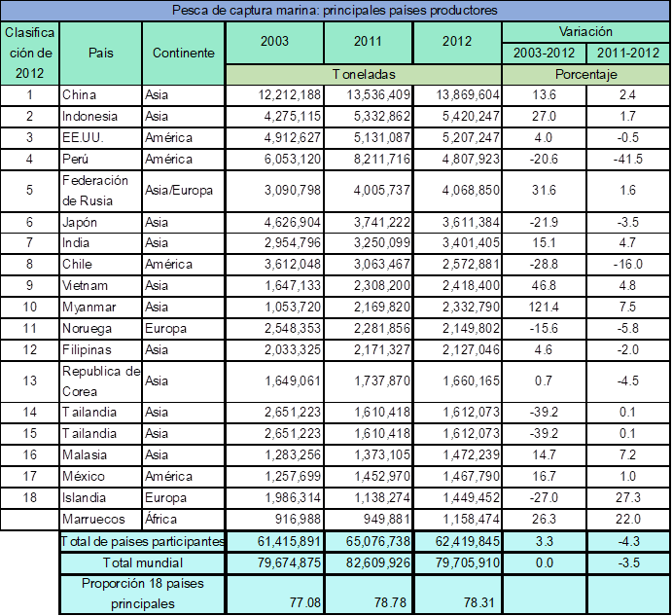Screen dimensions: 672x616
Task: Click the 'País' column header
Action: pos(101,53)
